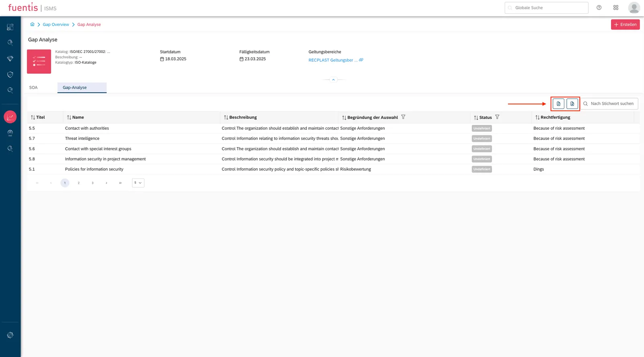The width and height of the screenshot is (644, 357).
Task: Click Fälligkeitsdatum 23.03.2025
Action: click(x=253, y=59)
